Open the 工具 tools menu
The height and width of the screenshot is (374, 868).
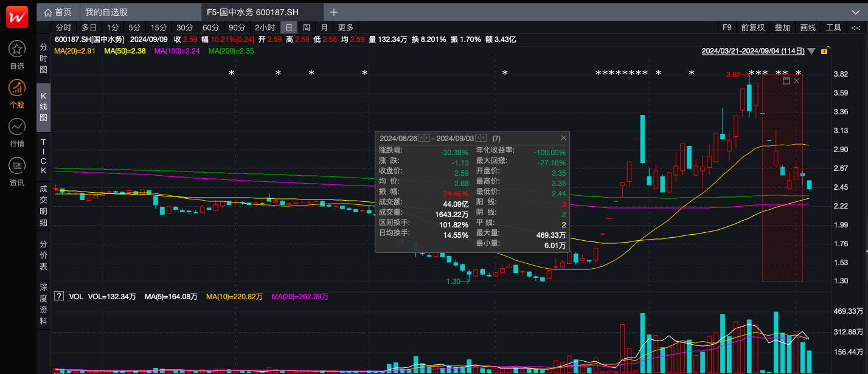[x=833, y=27]
